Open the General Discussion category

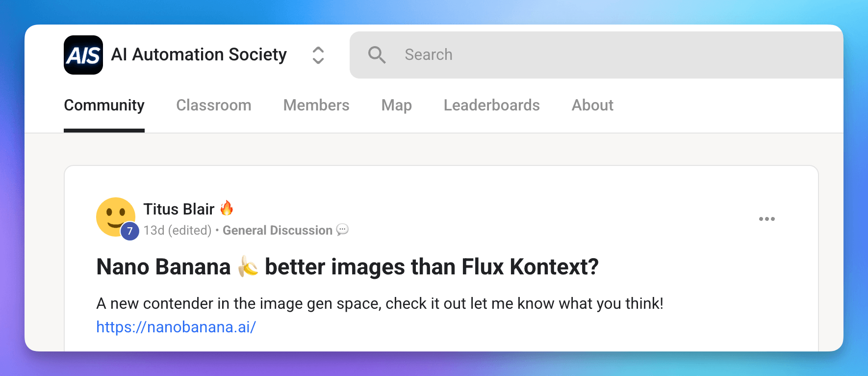(278, 230)
